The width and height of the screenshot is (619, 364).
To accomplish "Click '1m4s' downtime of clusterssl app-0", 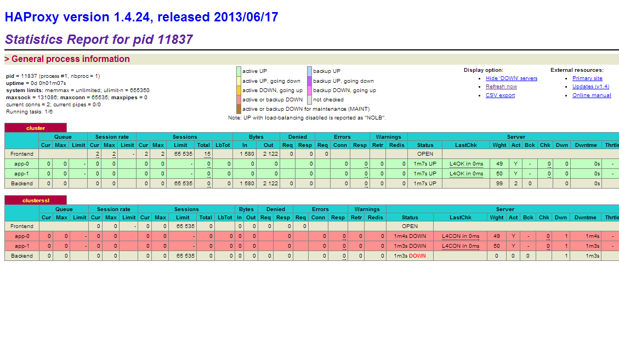I will [592, 236].
